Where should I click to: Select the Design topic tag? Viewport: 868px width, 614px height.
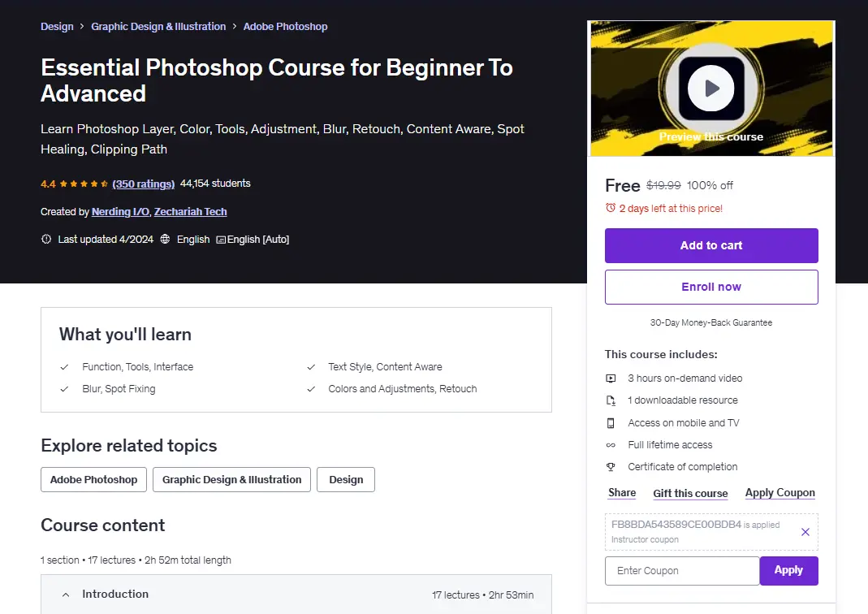[x=346, y=479]
